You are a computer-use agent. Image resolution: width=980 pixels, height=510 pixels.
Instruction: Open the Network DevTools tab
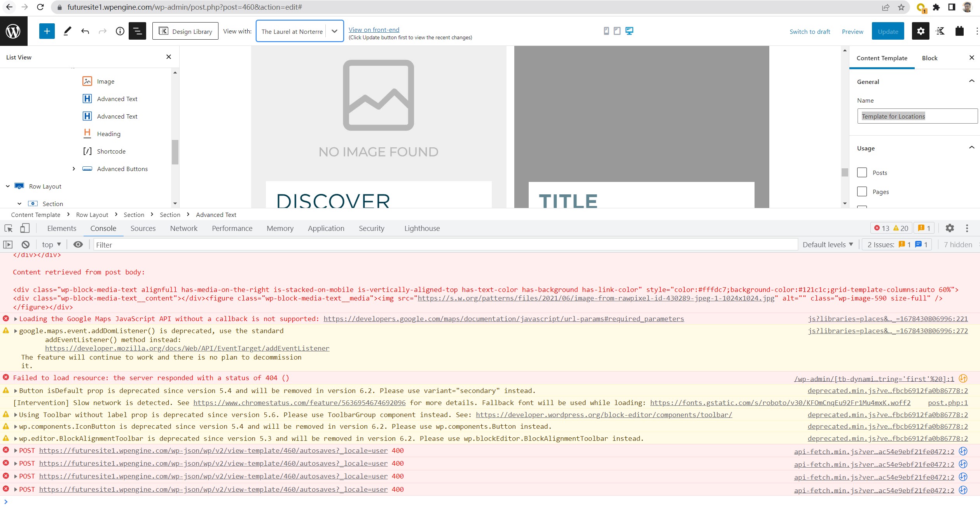(184, 228)
